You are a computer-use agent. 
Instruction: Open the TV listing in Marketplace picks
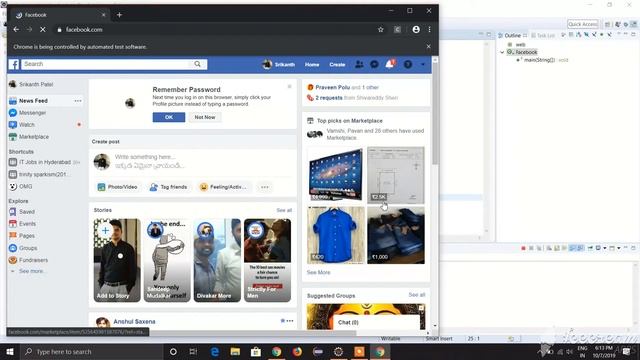coord(336,175)
